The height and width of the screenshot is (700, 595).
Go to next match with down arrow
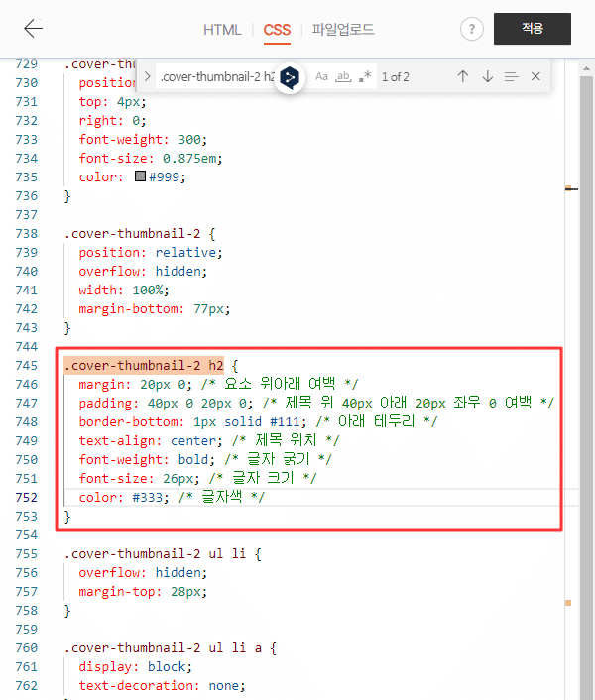(488, 76)
